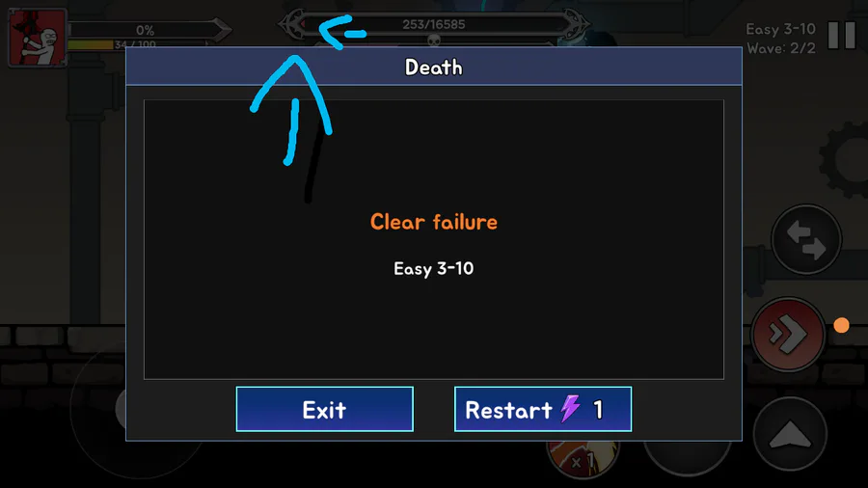The height and width of the screenshot is (488, 868).
Task: Tap the x1 item skill icon
Action: point(583,459)
